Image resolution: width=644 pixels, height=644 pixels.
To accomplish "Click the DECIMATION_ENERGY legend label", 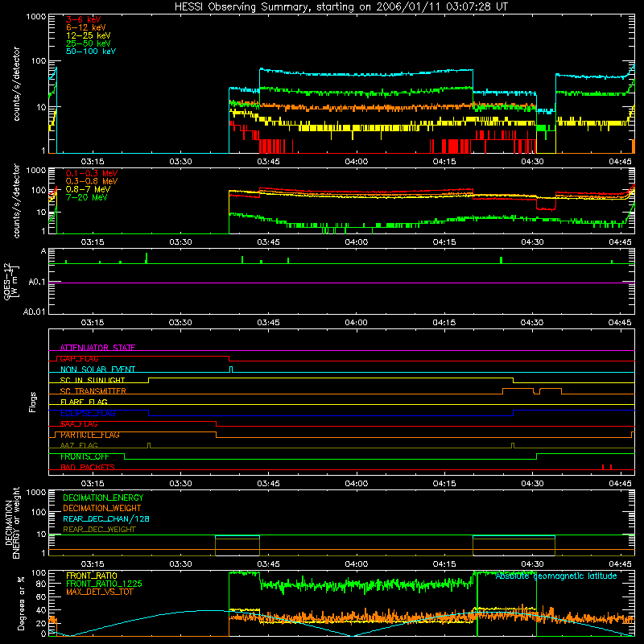I will (x=103, y=497).
